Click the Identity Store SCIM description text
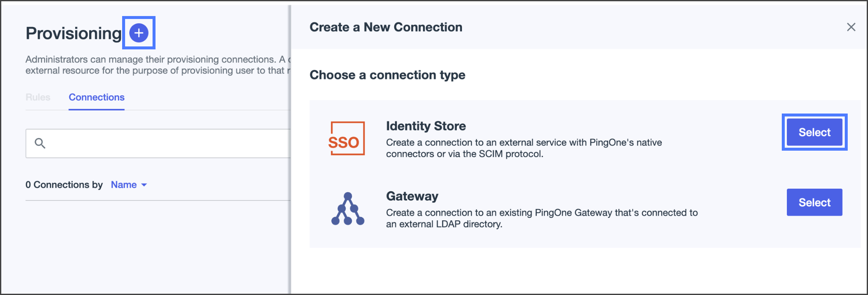Screen dimensions: 868x295 [524, 148]
